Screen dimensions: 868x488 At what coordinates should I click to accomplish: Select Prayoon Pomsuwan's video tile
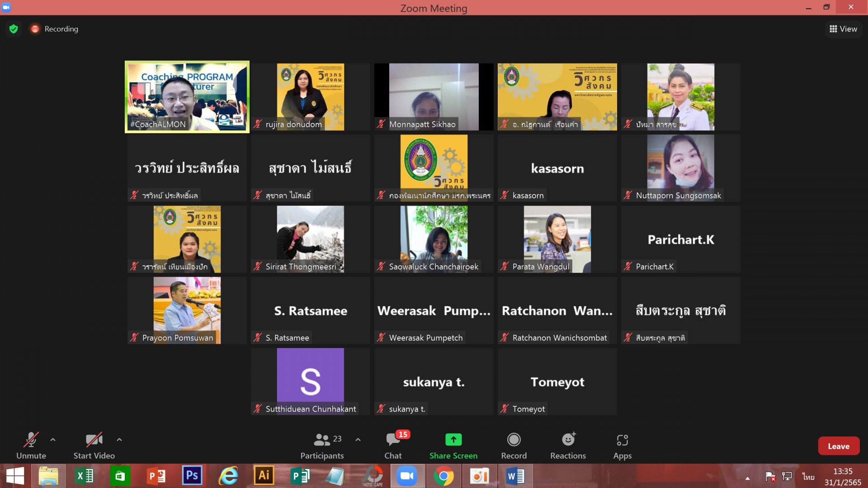(x=187, y=310)
